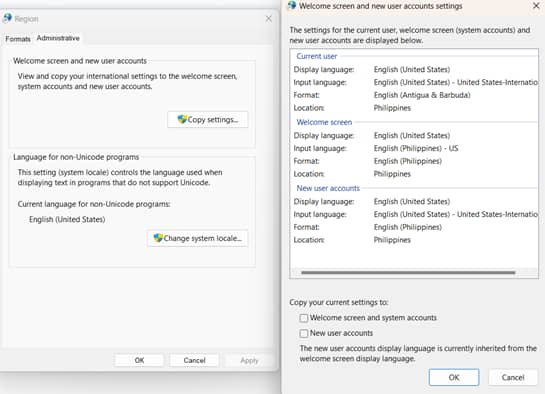Click the New user accounts section heading
The width and height of the screenshot is (545, 394).
pos(328,188)
